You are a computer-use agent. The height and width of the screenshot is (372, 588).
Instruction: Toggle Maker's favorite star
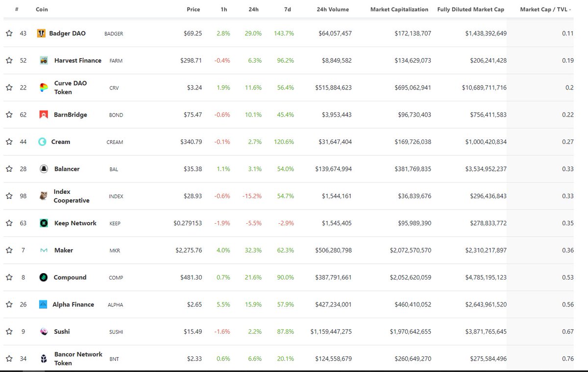click(9, 250)
